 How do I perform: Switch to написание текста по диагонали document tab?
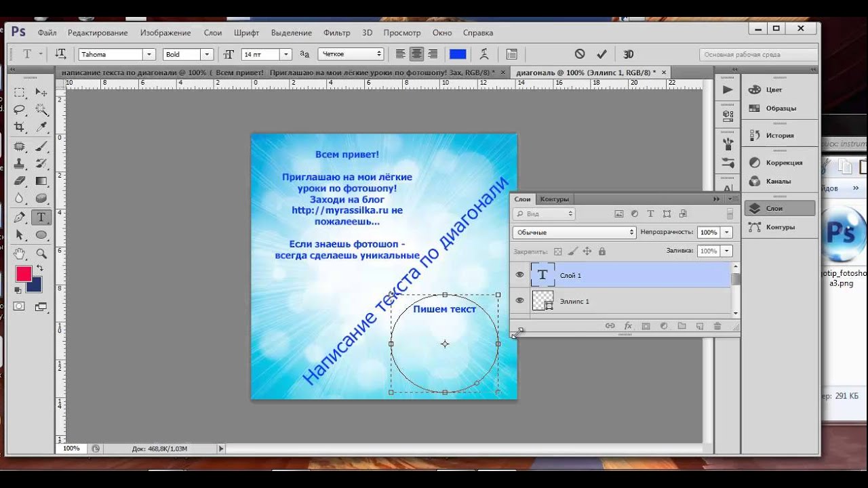coord(281,72)
